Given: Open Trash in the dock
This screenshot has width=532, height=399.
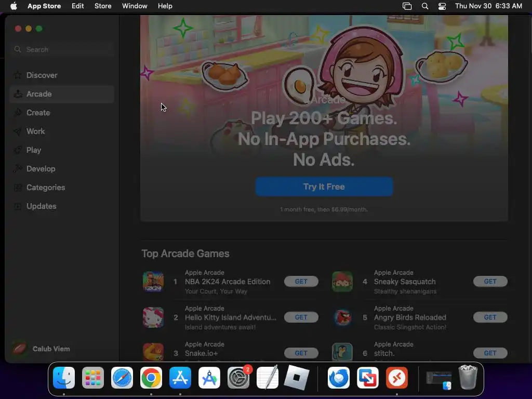Looking at the screenshot, I should pos(468,377).
